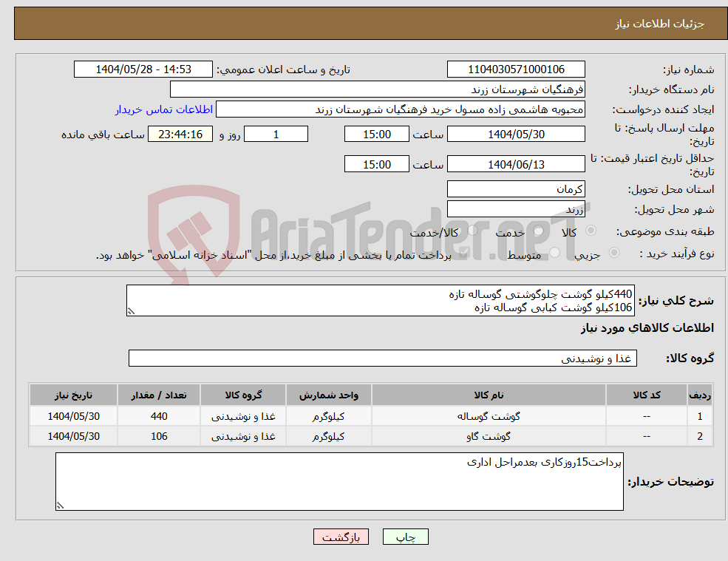Viewport: 728px width, 561px height.
Task: Click the description resize handle
Action: point(131,312)
